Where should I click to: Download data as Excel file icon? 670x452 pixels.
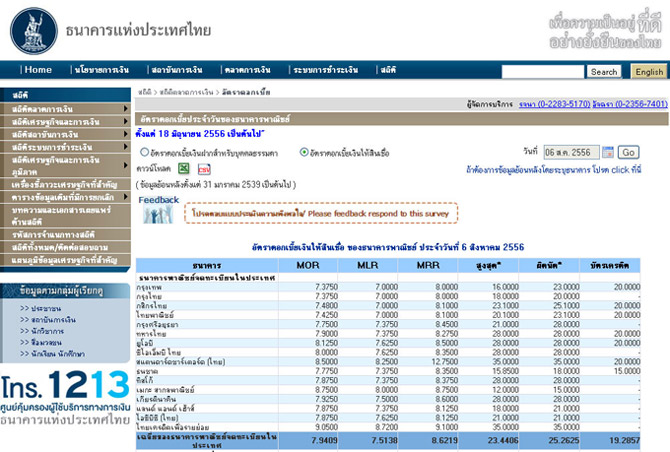tap(184, 170)
